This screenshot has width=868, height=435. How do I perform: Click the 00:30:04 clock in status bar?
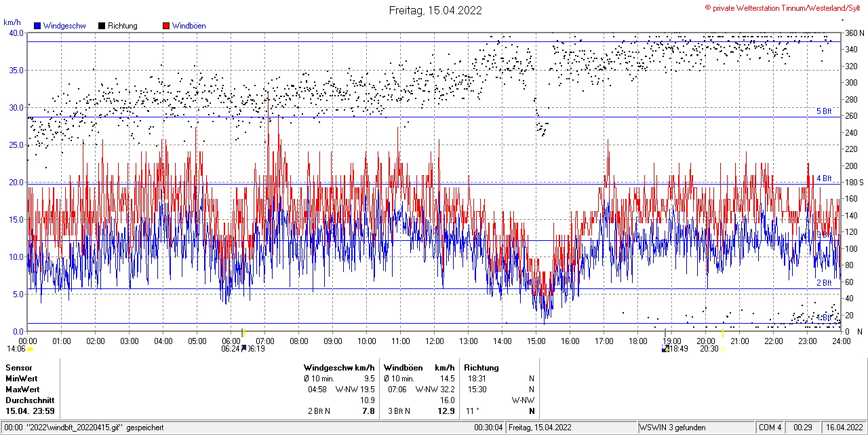click(x=488, y=428)
